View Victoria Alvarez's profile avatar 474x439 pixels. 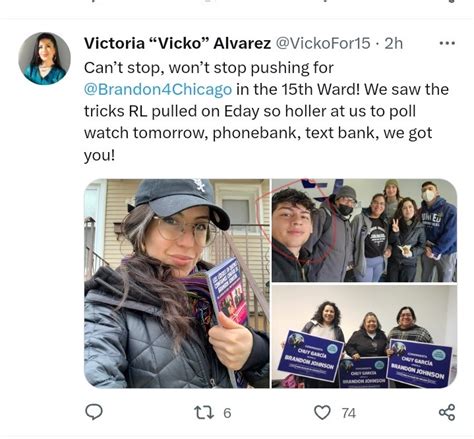pos(44,58)
